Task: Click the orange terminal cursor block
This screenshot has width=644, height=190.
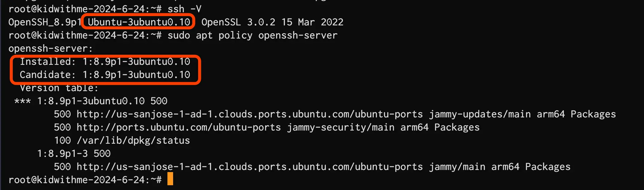Action: tap(170, 179)
